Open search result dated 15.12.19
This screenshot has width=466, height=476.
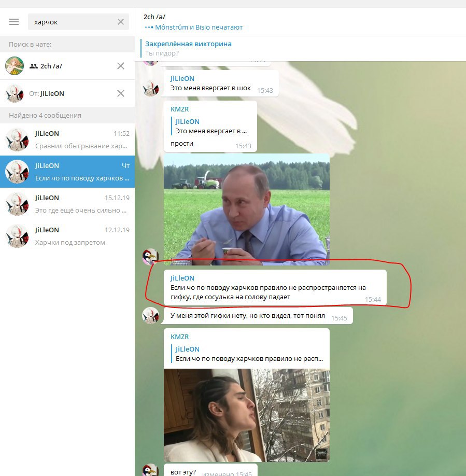tap(67, 204)
